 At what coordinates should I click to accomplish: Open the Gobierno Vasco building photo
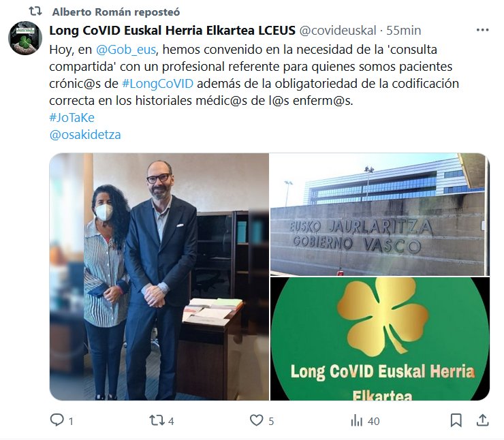[380, 215]
